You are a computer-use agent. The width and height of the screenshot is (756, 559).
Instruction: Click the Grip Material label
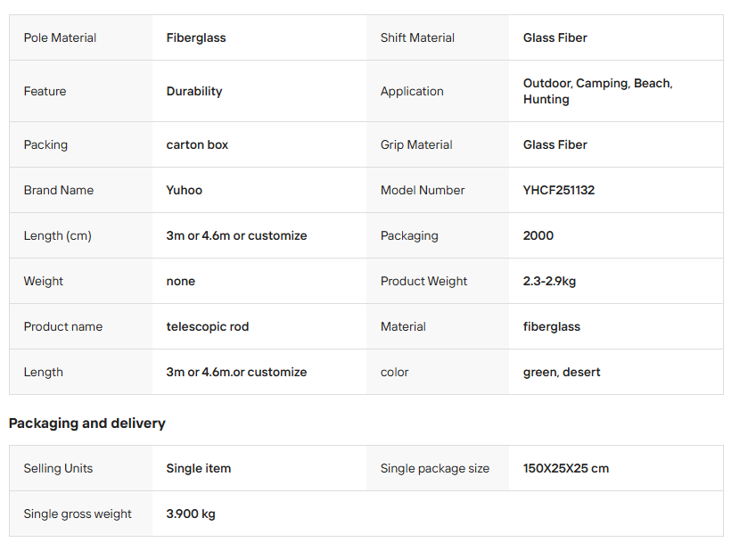[416, 144]
